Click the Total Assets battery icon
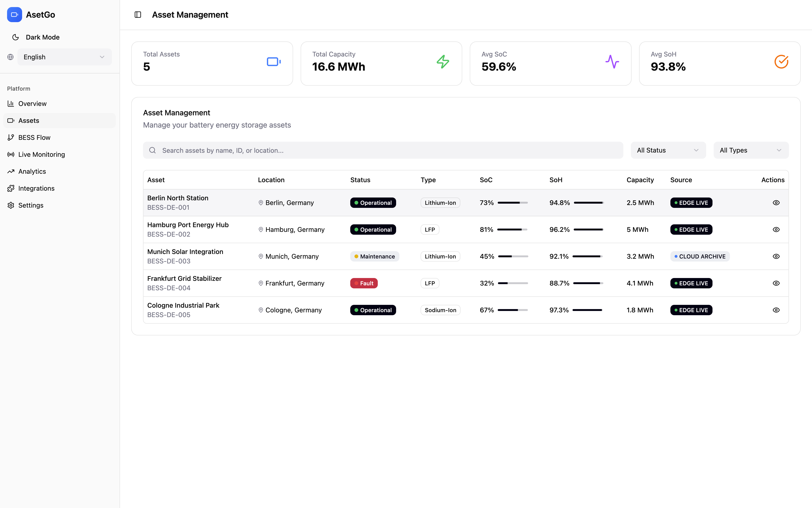The image size is (812, 508). [274, 62]
